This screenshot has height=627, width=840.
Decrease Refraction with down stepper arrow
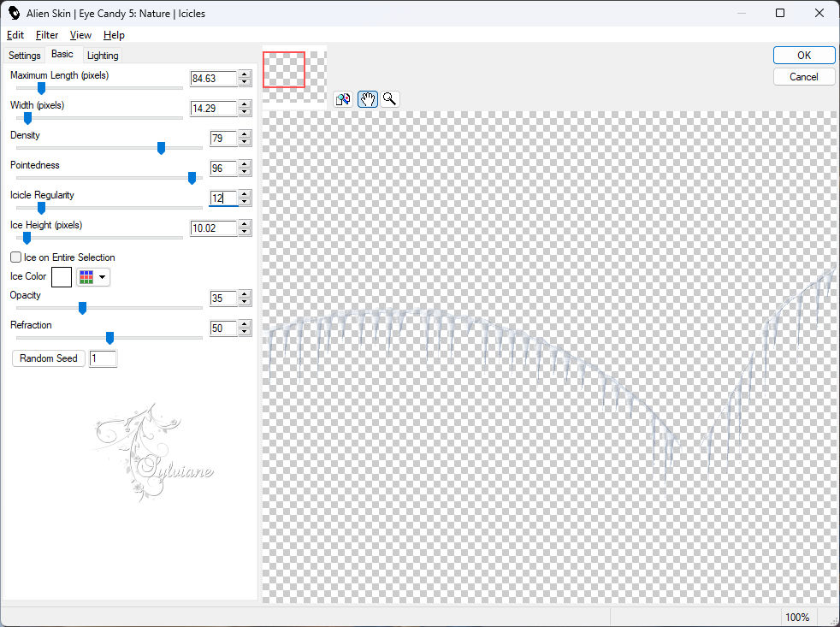coord(245,333)
